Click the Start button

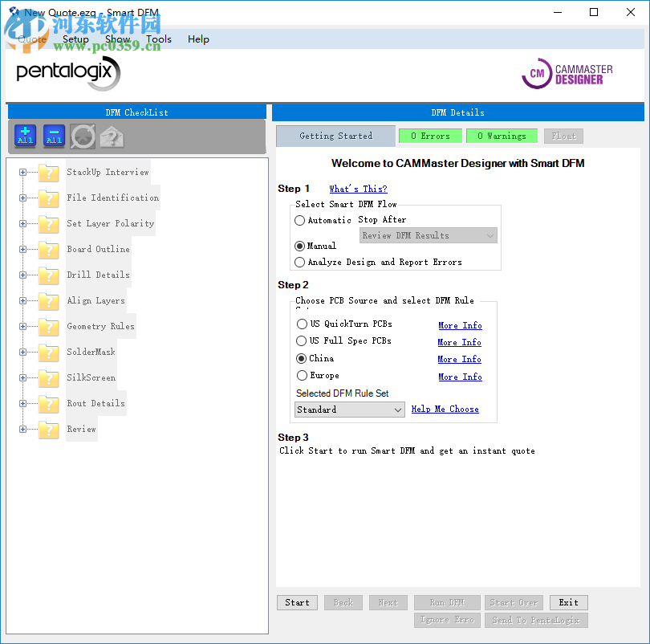[297, 602]
